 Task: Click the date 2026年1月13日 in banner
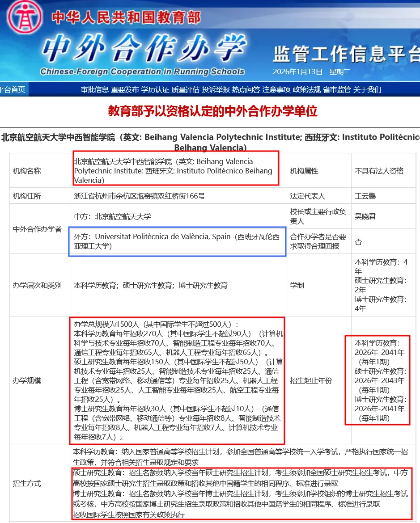pos(297,72)
